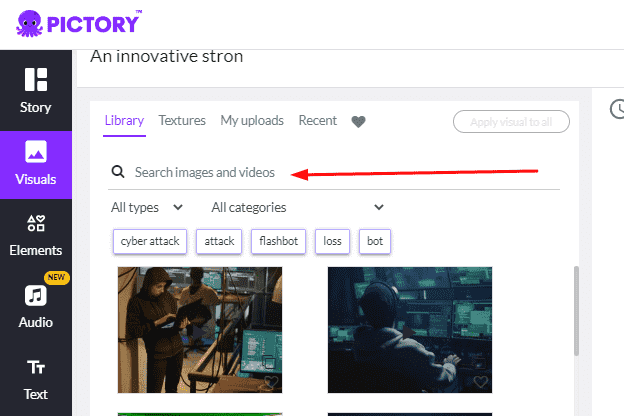624x416 pixels.
Task: Select the Visuals sidebar section
Action: click(36, 165)
